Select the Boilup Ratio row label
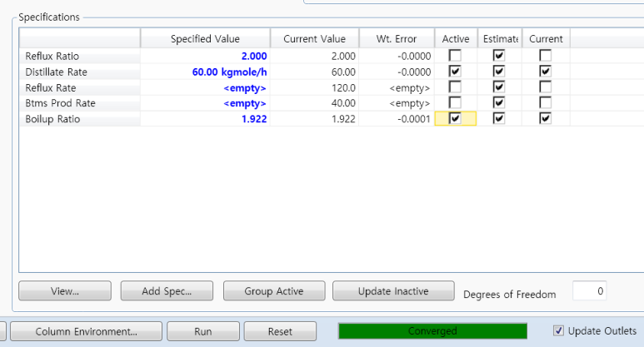 pyautogui.click(x=80, y=119)
